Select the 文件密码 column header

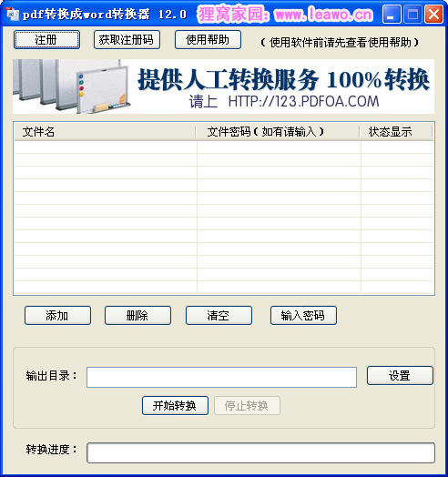(x=278, y=132)
